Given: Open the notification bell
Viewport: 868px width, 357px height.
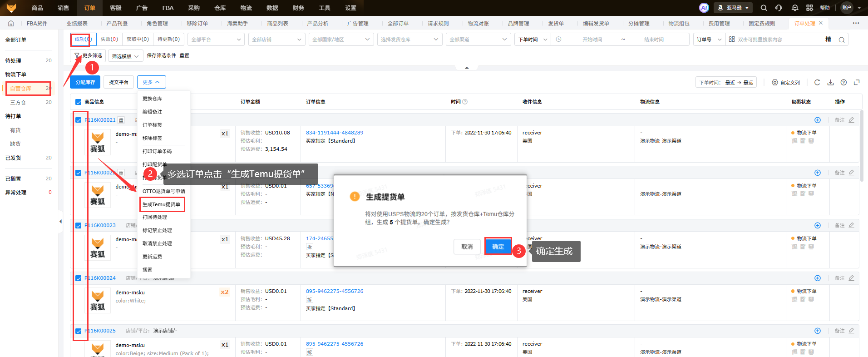Looking at the screenshot, I should [x=794, y=8].
